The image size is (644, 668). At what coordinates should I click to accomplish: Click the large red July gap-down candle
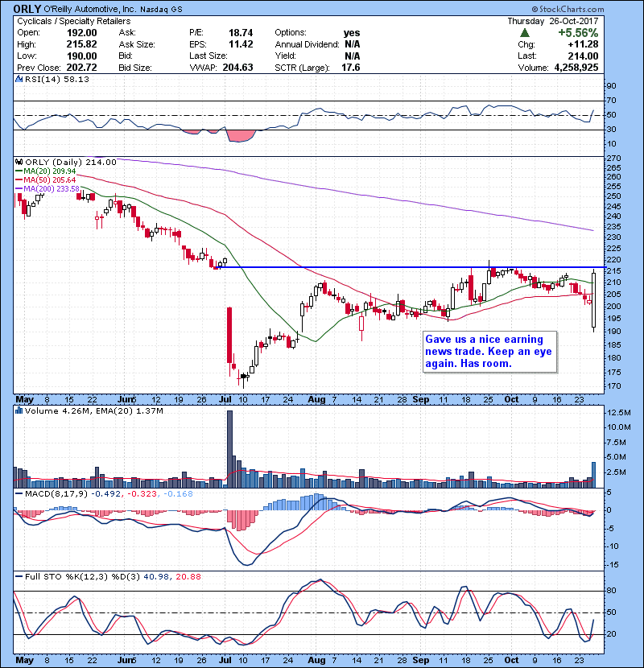click(x=229, y=336)
